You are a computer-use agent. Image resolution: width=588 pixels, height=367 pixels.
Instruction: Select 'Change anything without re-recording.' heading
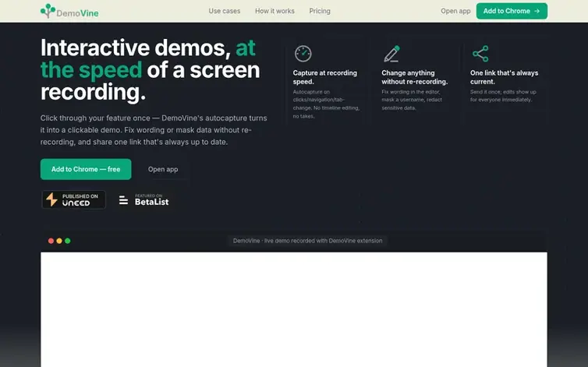pos(414,77)
